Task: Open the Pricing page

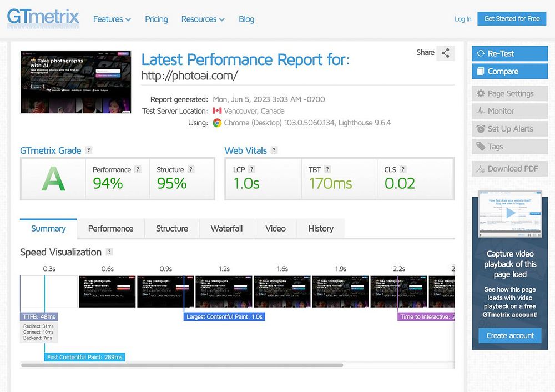Action: pyautogui.click(x=157, y=19)
